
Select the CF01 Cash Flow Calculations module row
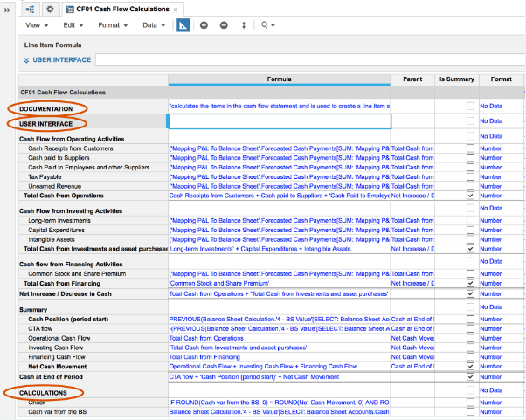pos(93,93)
